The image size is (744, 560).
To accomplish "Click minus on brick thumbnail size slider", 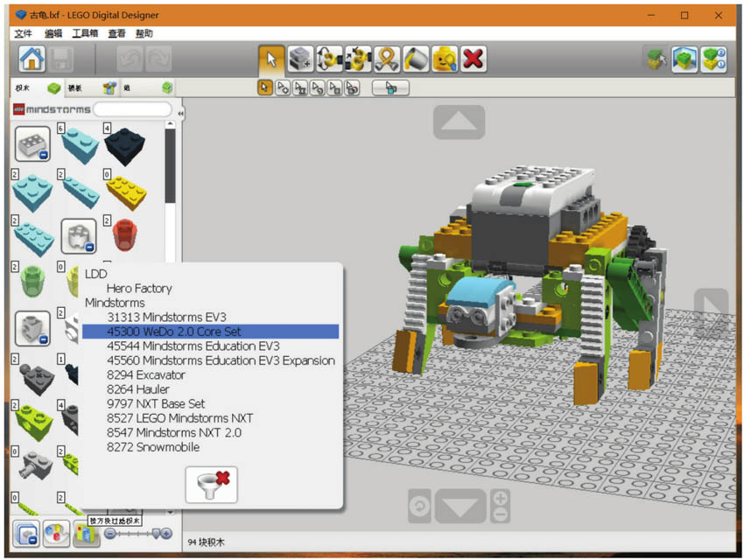I will [x=109, y=534].
